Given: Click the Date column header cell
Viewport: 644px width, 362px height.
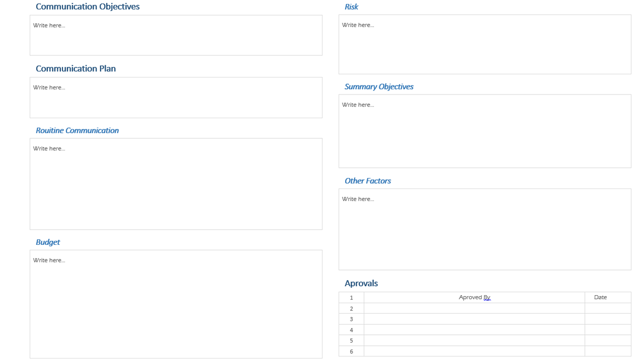Looking at the screenshot, I should click(x=600, y=297).
